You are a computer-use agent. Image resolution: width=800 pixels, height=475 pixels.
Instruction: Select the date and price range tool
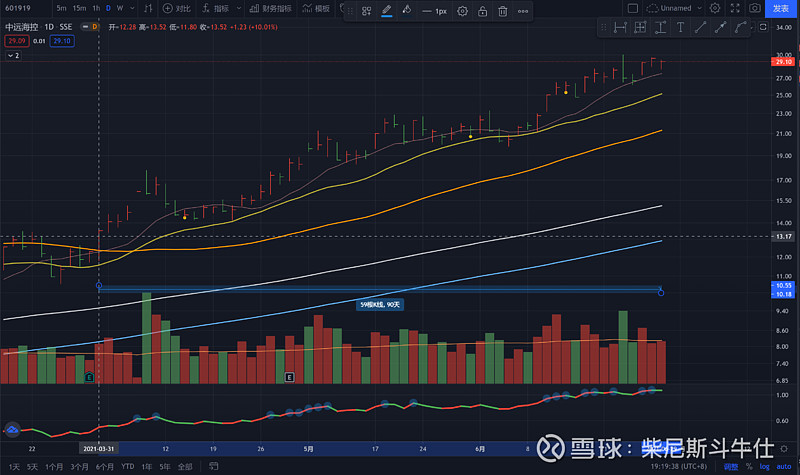(640, 28)
